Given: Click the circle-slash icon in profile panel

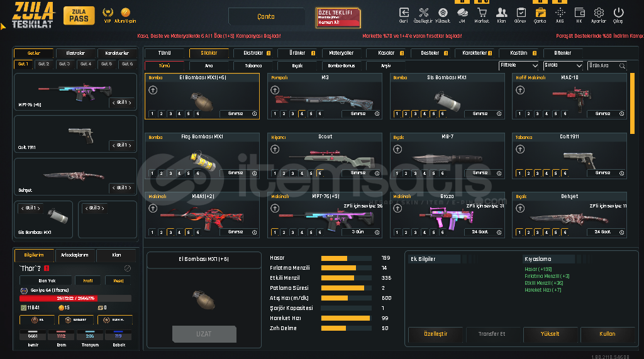Looking at the screenshot, I should tap(127, 268).
